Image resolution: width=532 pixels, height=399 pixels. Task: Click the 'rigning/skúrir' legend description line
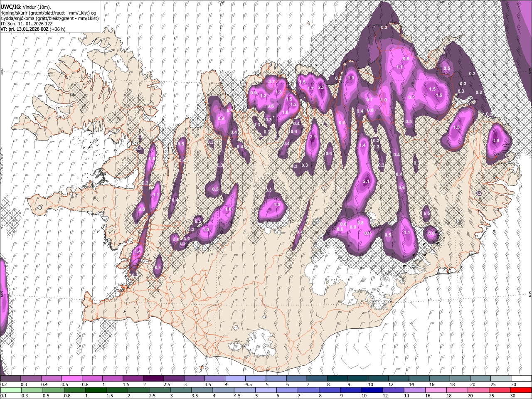pyautogui.click(x=48, y=13)
